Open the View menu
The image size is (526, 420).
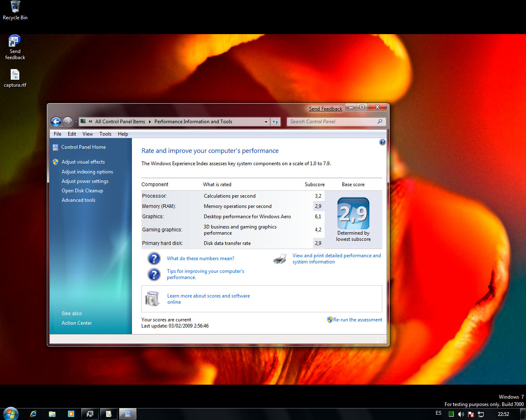coord(88,134)
